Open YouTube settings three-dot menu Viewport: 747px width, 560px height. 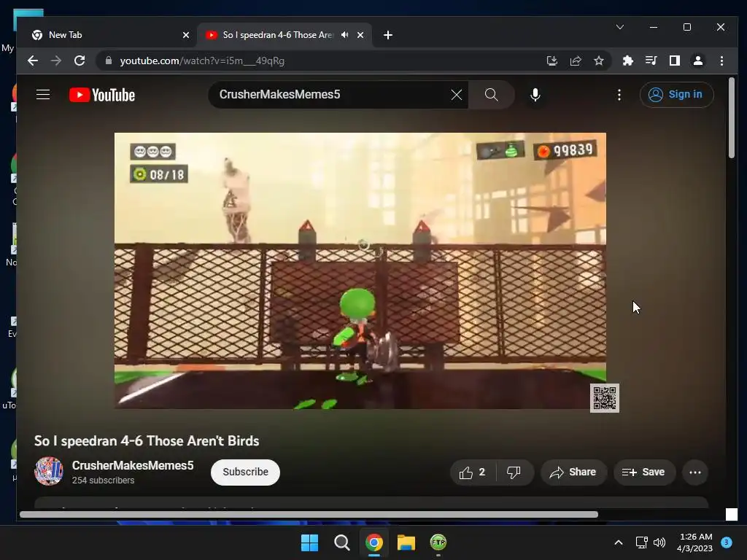(x=619, y=95)
